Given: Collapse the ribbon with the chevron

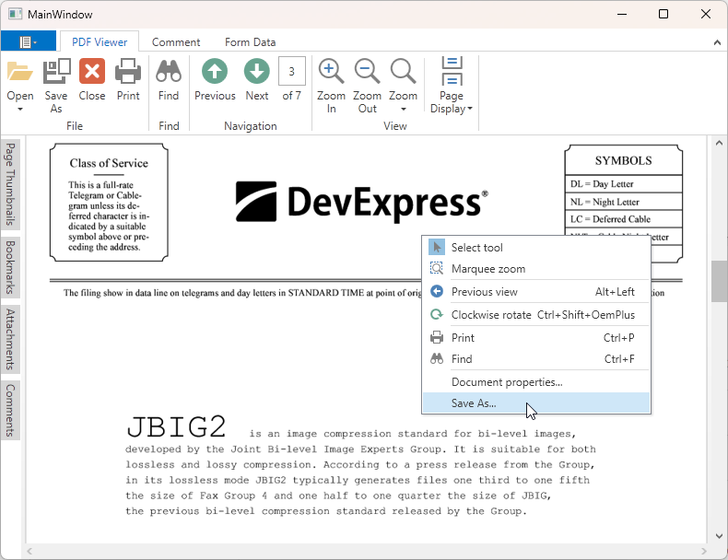Looking at the screenshot, I should point(717,42).
